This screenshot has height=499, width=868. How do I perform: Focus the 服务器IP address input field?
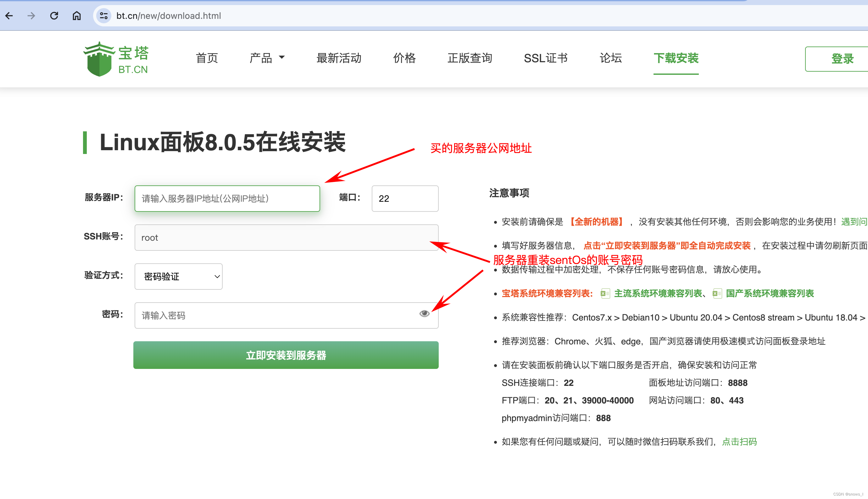coord(227,198)
